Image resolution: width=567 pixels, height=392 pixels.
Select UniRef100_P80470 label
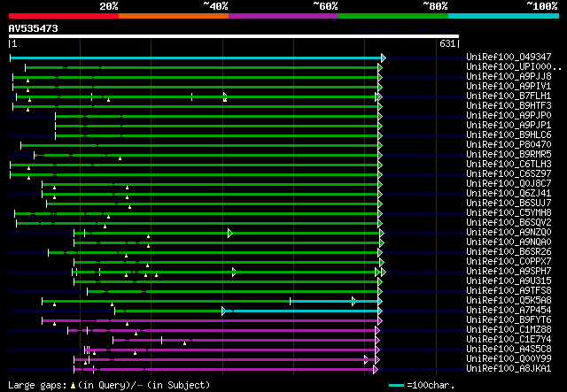(509, 144)
